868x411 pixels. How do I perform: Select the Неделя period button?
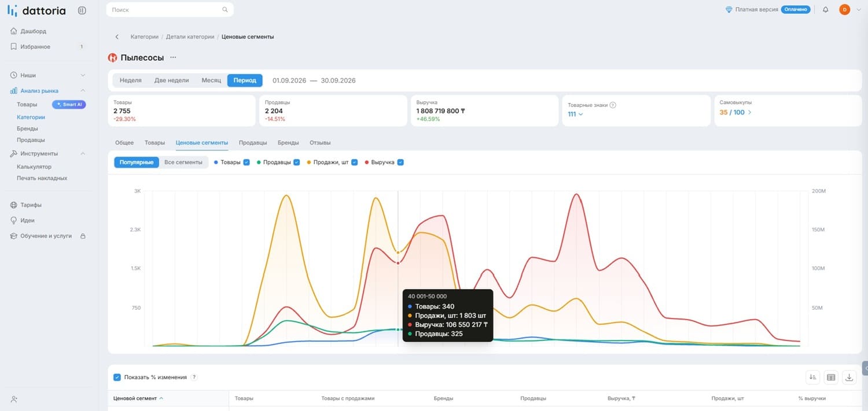coord(131,80)
